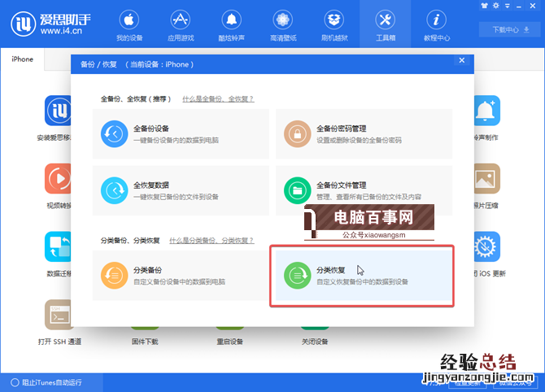Open the title bar dropdown menu arrow
The image size is (545, 392).
[508, 6]
